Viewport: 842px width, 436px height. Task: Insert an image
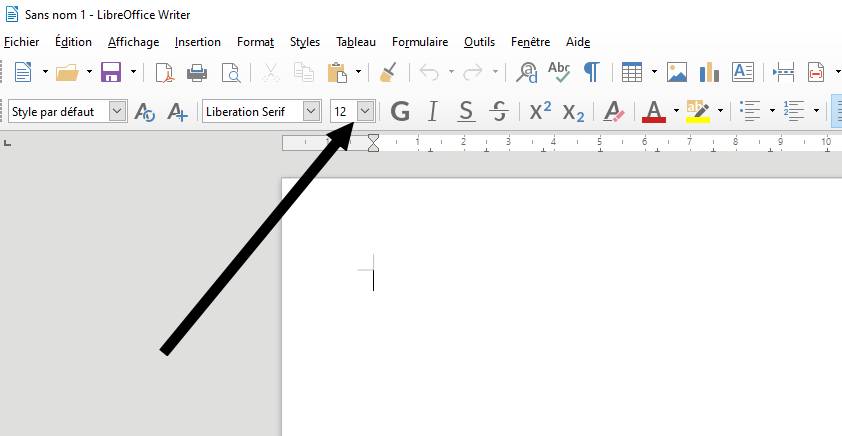[x=677, y=72]
